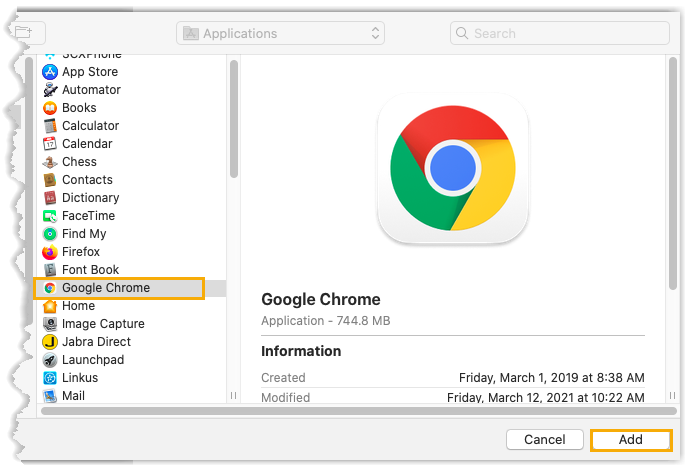Click the App Store app icon
The height and width of the screenshot is (472, 686).
(x=50, y=72)
